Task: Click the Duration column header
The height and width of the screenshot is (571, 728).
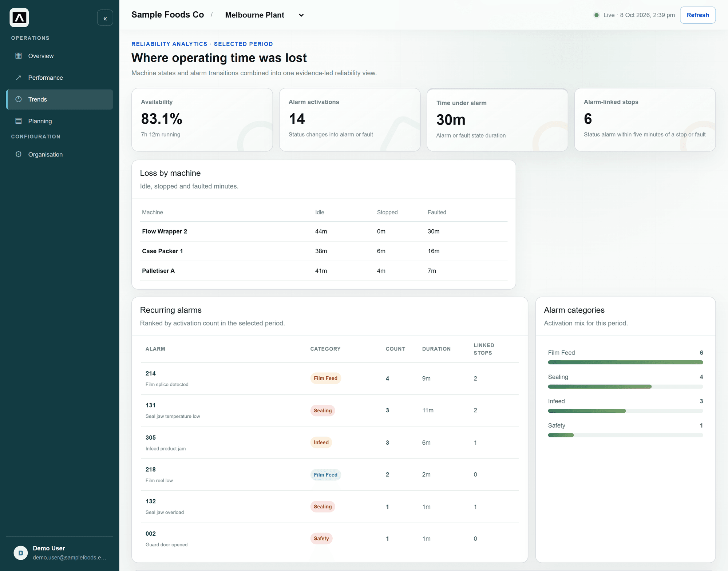Action: (x=436, y=349)
